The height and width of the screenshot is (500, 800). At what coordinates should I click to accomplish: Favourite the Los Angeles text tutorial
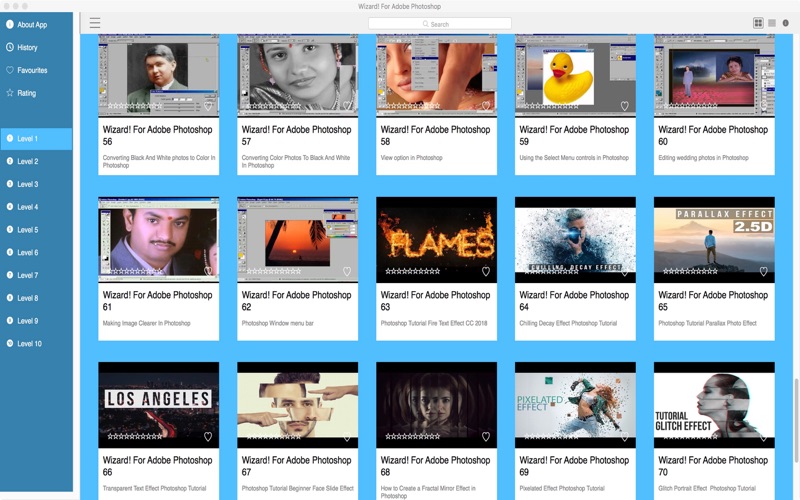[208, 437]
